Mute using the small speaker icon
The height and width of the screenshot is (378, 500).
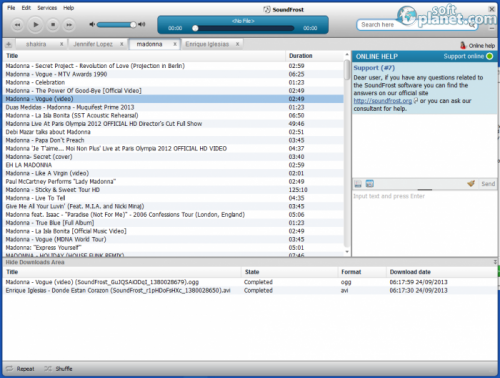[92, 24]
